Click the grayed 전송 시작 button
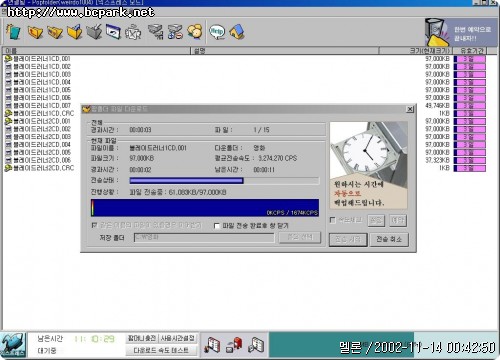 coord(348,239)
